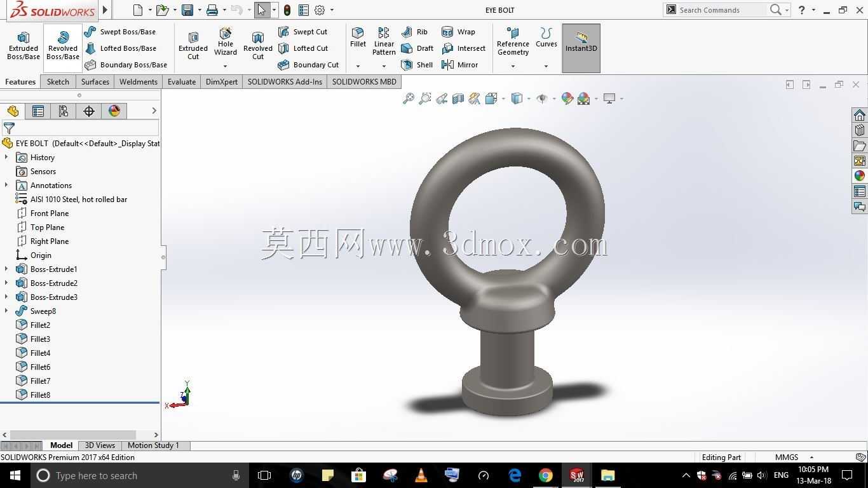This screenshot has height=488, width=868.
Task: Open the Curves dropdown arrow
Action: [x=546, y=66]
